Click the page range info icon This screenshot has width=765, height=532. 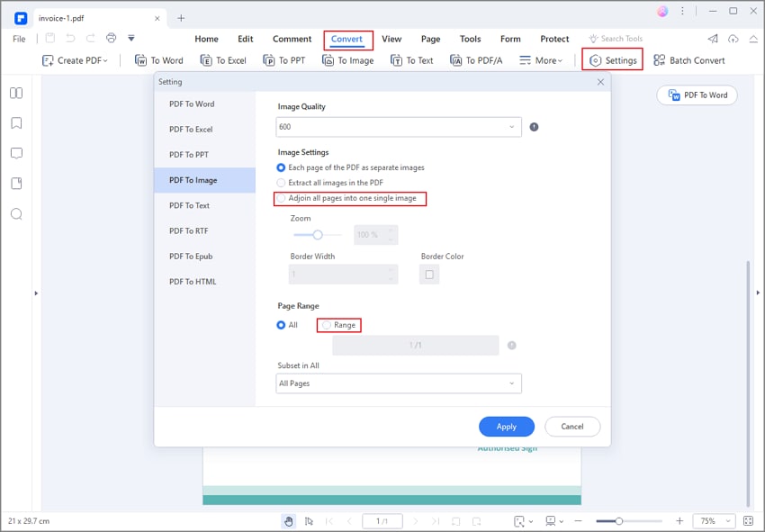(512, 345)
